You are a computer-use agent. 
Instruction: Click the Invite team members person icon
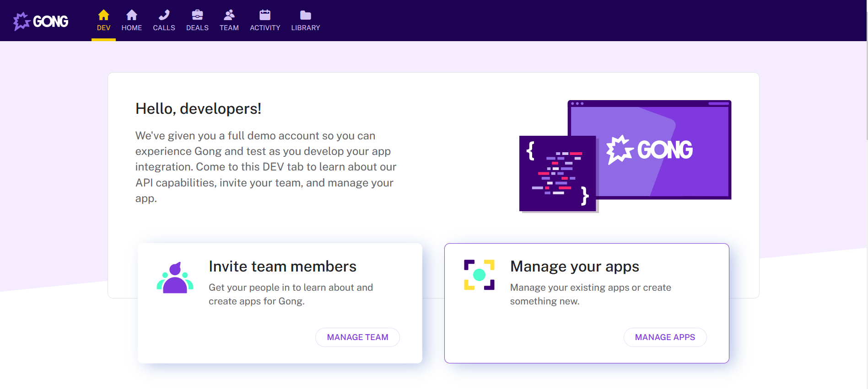pyautogui.click(x=175, y=277)
